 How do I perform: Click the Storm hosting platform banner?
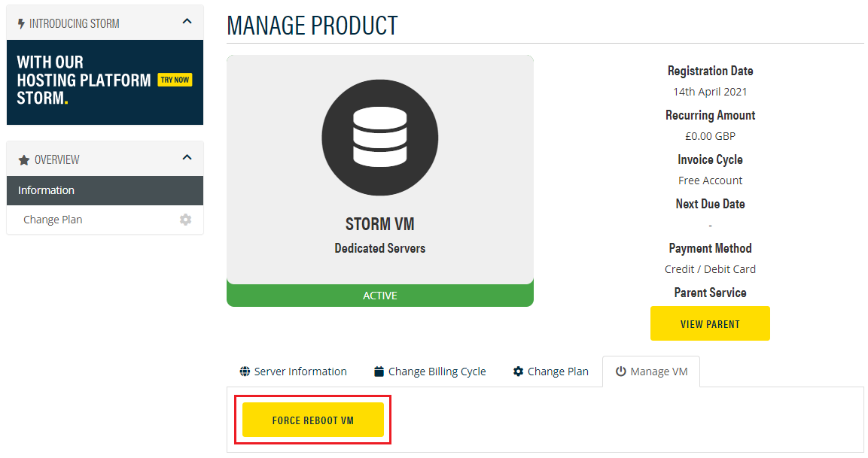[105, 82]
